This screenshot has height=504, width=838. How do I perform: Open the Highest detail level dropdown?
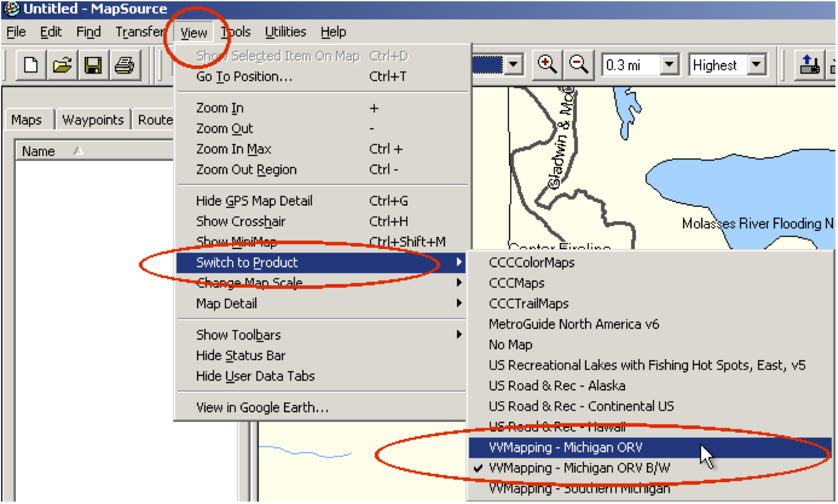click(x=757, y=64)
